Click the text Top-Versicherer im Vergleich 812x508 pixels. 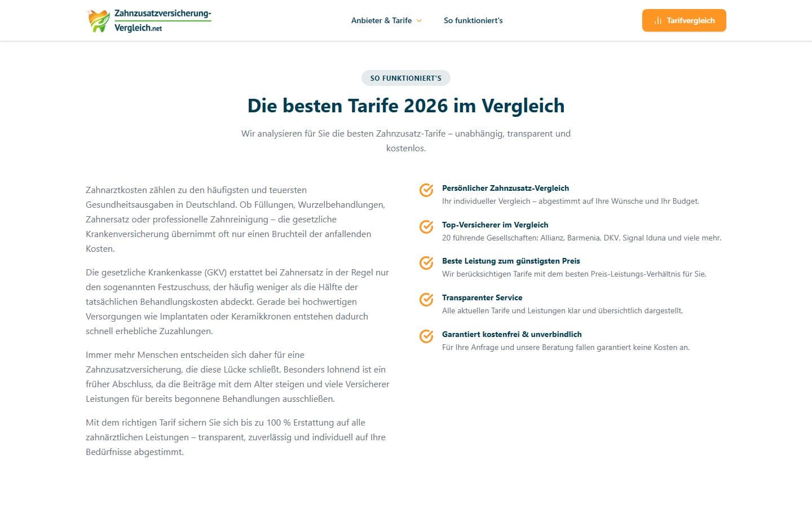point(495,225)
